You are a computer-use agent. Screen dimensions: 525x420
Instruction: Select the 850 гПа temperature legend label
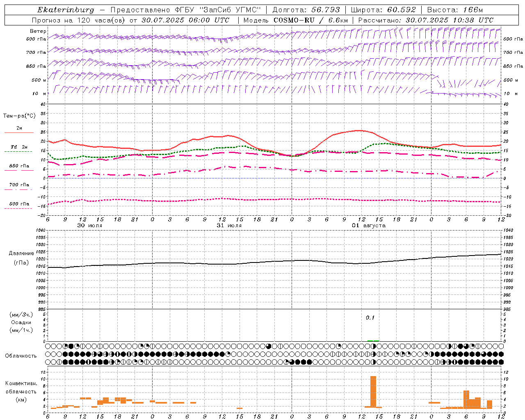(x=19, y=166)
